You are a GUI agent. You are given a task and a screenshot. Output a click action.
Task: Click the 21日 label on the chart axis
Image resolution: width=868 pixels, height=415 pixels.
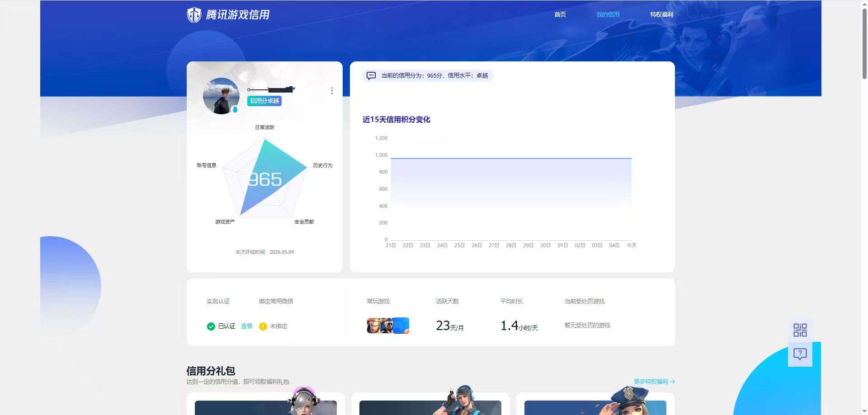(391, 245)
